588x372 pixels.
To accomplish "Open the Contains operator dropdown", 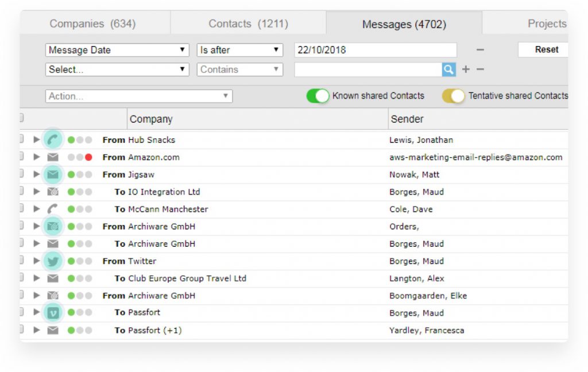I will point(239,69).
